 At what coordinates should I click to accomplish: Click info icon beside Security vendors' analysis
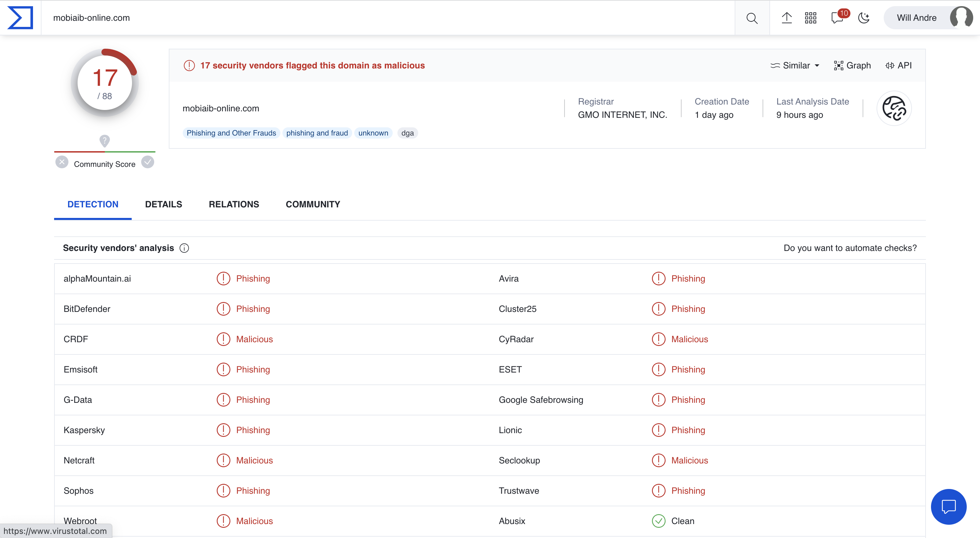pyautogui.click(x=184, y=248)
